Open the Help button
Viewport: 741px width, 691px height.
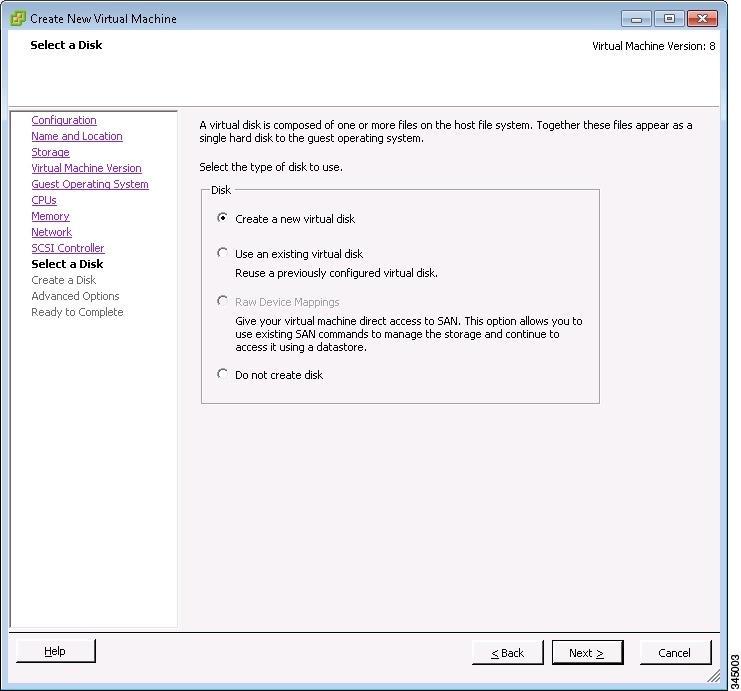(56, 651)
